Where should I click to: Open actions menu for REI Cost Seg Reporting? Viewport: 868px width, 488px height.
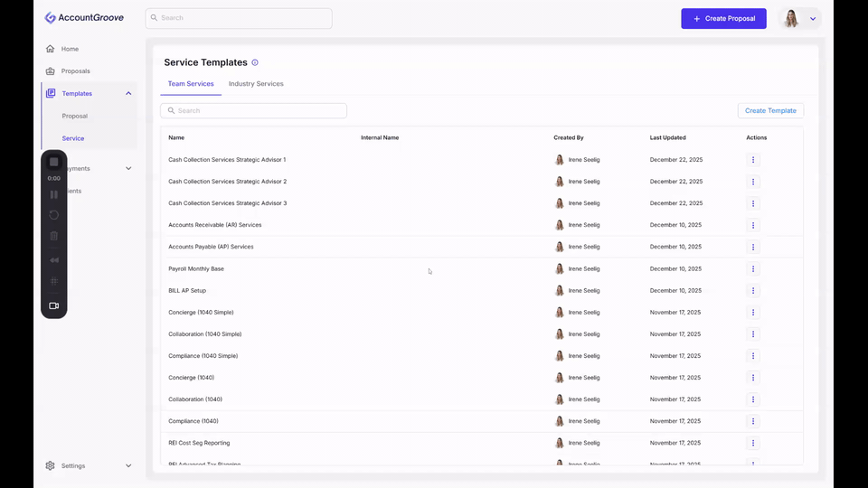(x=753, y=443)
